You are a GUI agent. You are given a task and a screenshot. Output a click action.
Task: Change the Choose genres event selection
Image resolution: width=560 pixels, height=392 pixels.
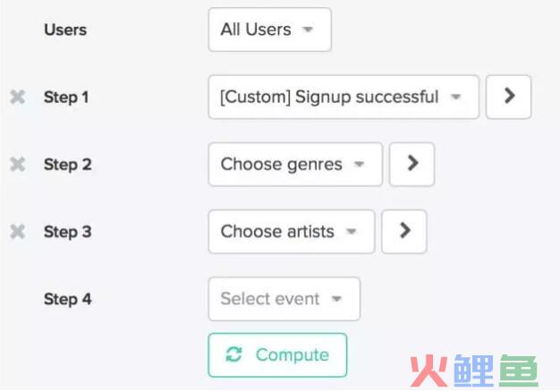[295, 165]
